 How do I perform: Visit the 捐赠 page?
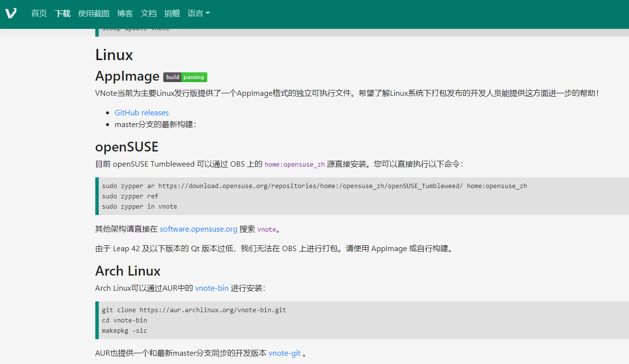pyautogui.click(x=172, y=14)
